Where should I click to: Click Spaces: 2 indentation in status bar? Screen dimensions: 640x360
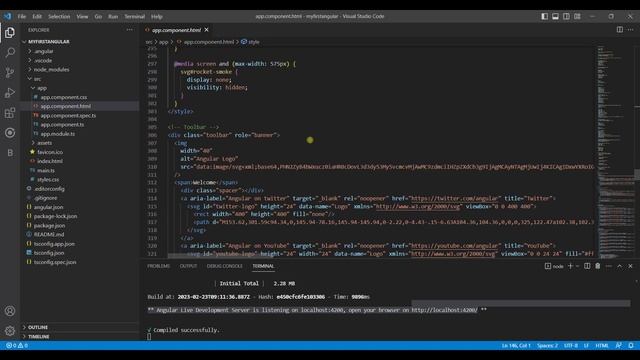point(547,345)
